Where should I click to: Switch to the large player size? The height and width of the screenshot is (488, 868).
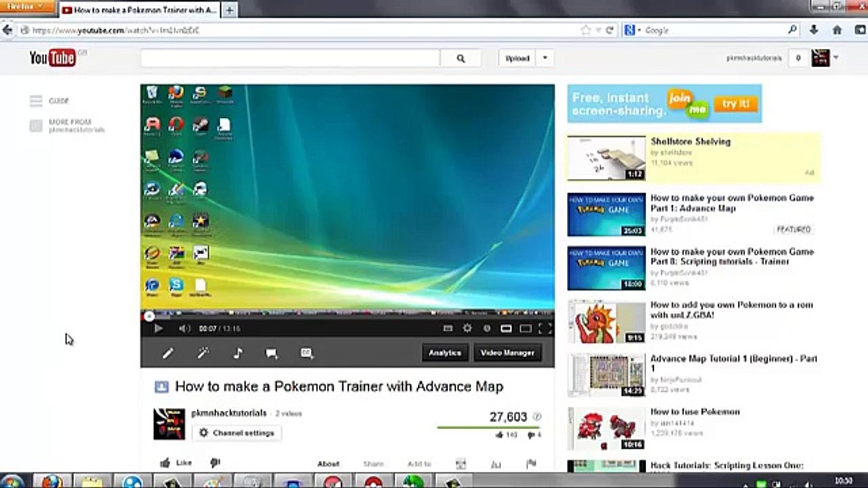526,329
